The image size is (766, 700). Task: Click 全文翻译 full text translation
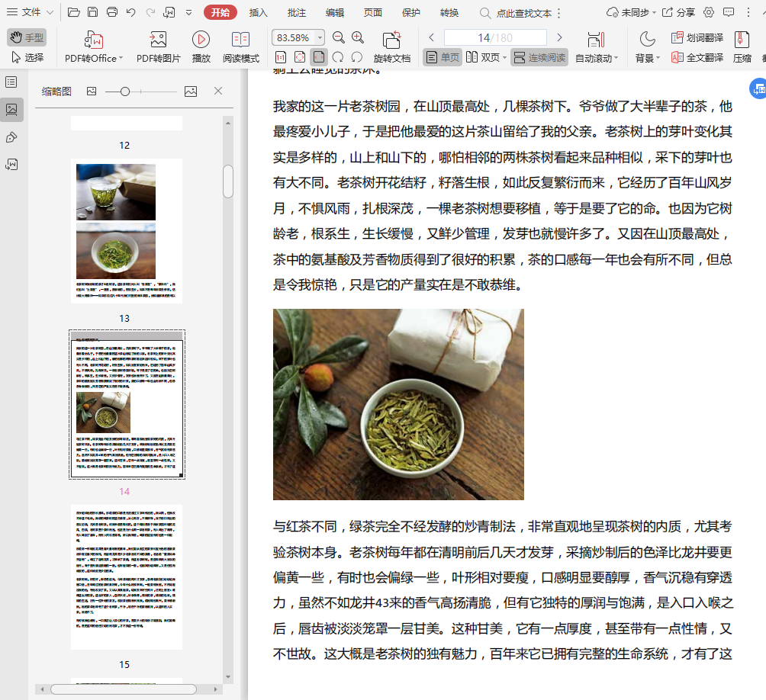click(x=697, y=58)
